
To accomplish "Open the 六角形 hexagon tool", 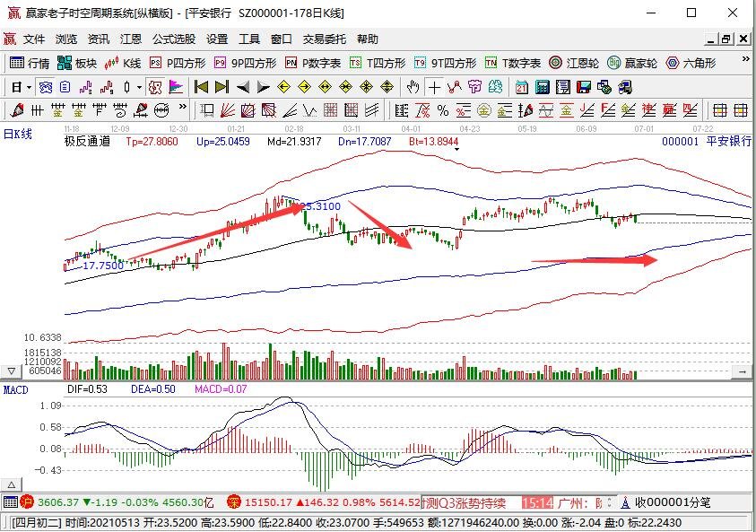I will coord(691,63).
